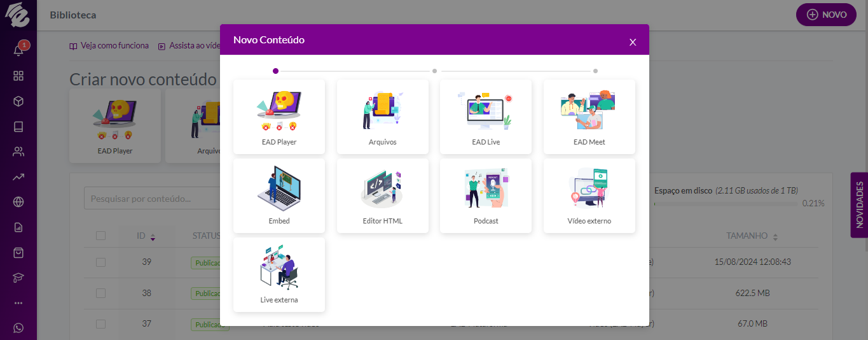This screenshot has width=868, height=340.
Task: Open the library book icon in sidebar
Action: (18, 126)
